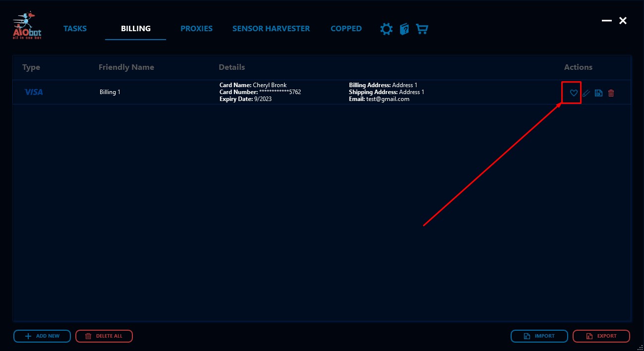View the Copped tab
Viewport: 644px width, 351px height.
click(x=346, y=29)
